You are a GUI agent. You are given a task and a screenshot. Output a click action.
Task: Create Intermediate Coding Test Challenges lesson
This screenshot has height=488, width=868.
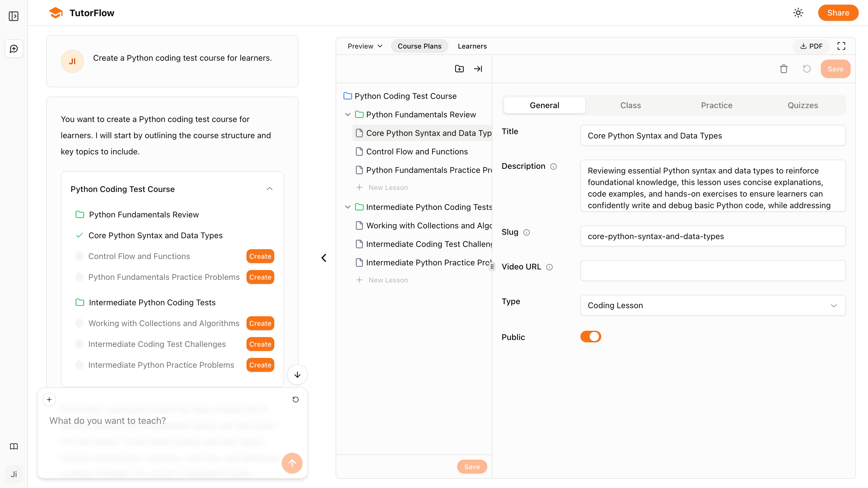(260, 344)
